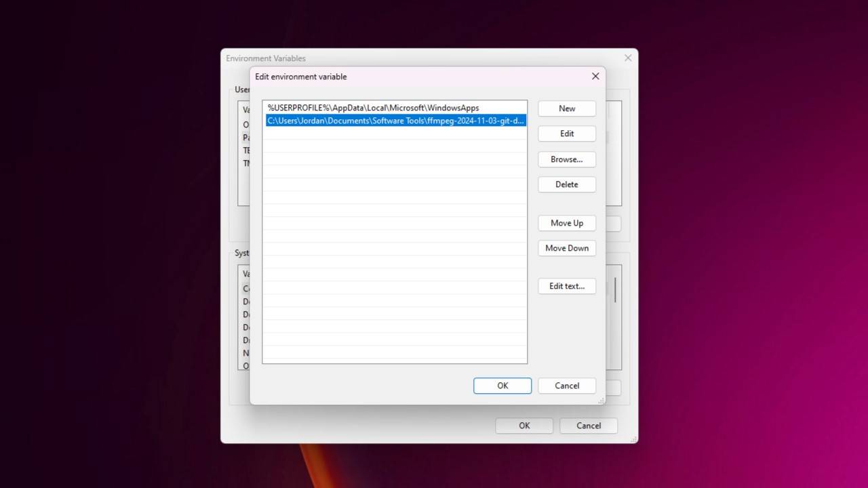The width and height of the screenshot is (868, 488).
Task: Open the Browse... folder picker
Action: (567, 159)
